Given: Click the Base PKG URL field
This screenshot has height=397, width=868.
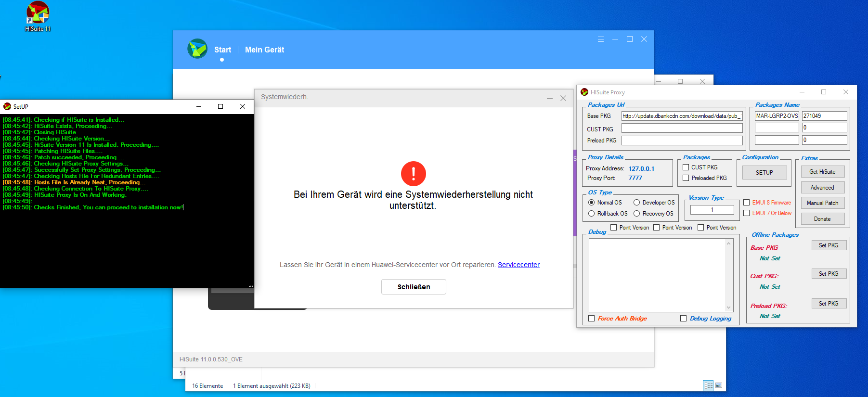Looking at the screenshot, I should coord(682,116).
